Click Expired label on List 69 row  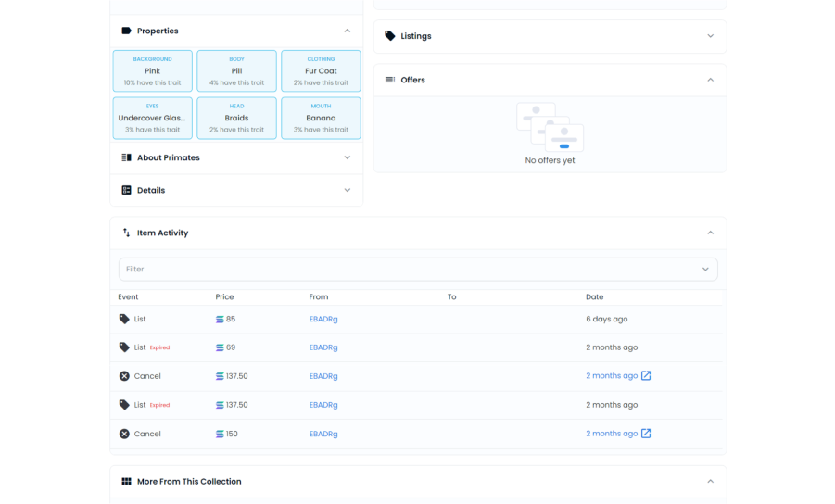[x=159, y=347]
